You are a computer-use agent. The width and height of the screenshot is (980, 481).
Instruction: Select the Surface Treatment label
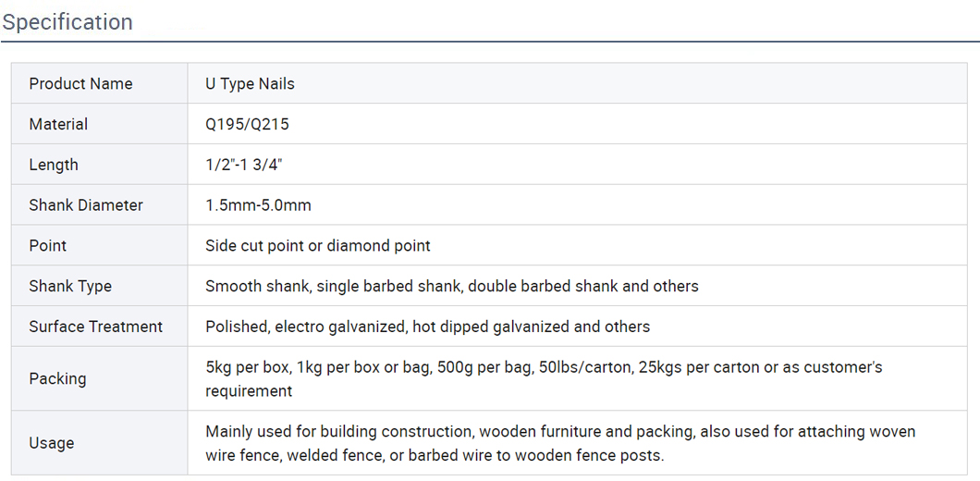[x=95, y=327]
